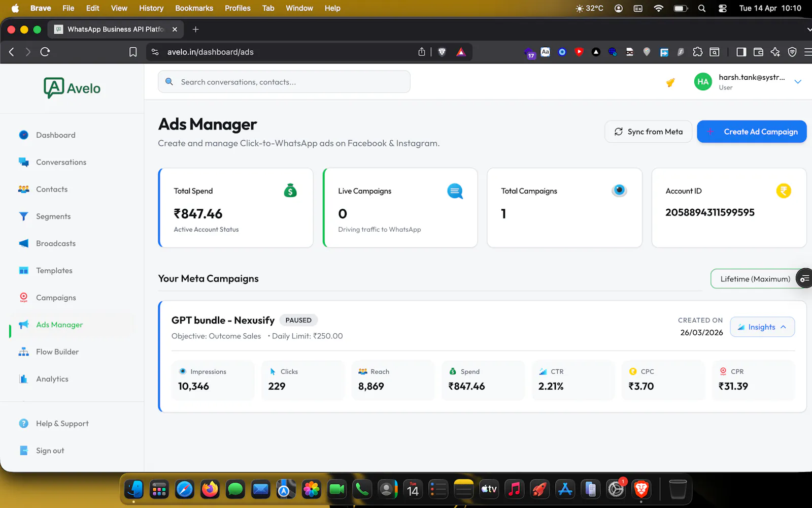Open Spotlight search in menu bar
The width and height of the screenshot is (812, 508).
702,8
